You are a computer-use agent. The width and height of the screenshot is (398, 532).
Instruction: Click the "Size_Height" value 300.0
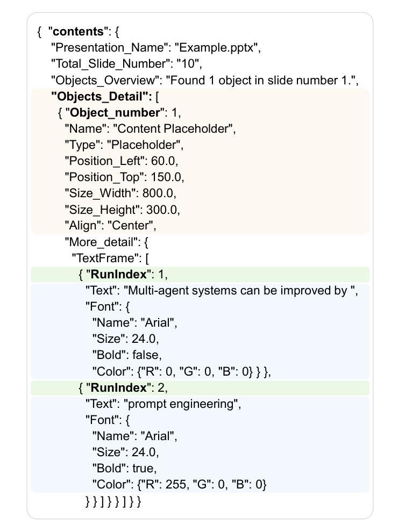pos(162,210)
